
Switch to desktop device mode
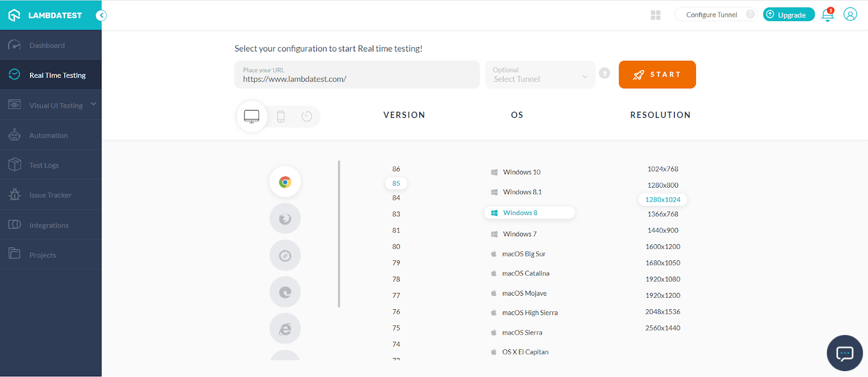(252, 116)
